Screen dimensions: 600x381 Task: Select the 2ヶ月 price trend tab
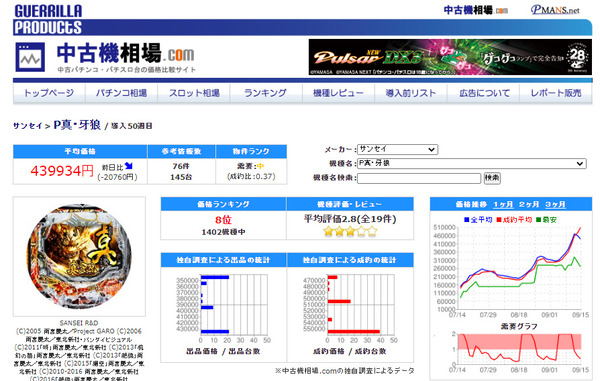pyautogui.click(x=529, y=204)
